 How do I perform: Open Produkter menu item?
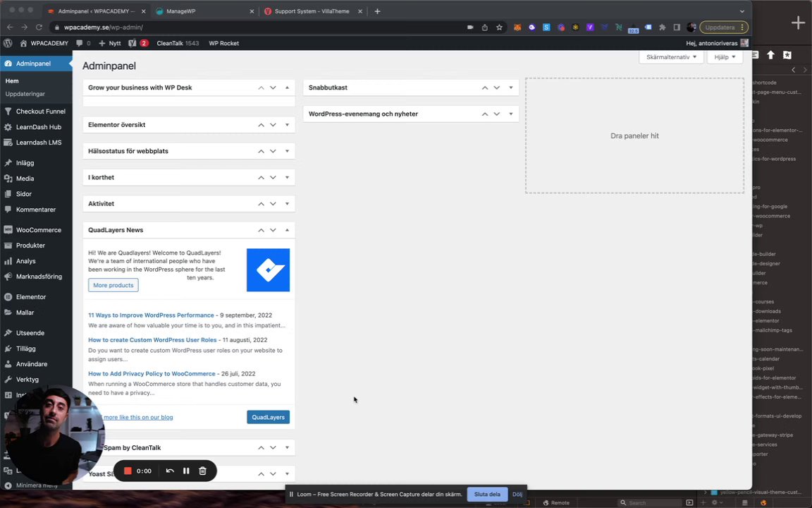click(x=36, y=246)
